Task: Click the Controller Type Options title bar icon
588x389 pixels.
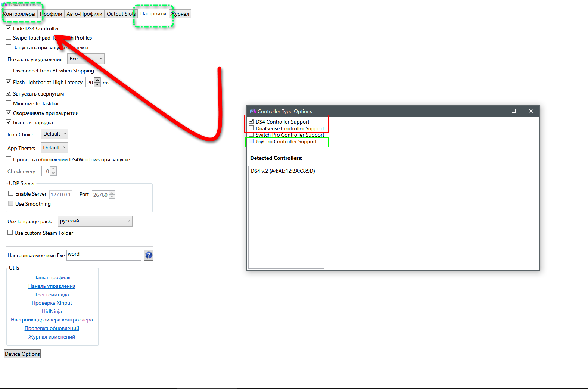Action: pos(253,111)
